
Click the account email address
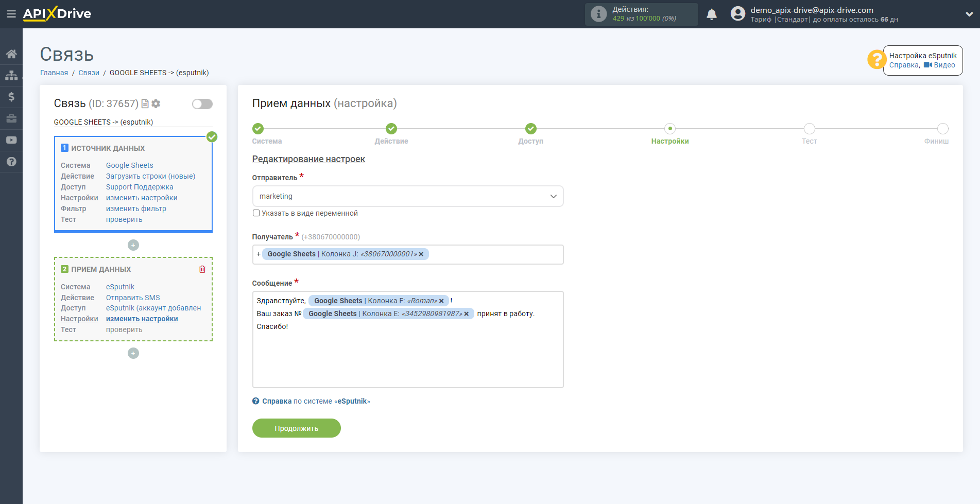(812, 10)
